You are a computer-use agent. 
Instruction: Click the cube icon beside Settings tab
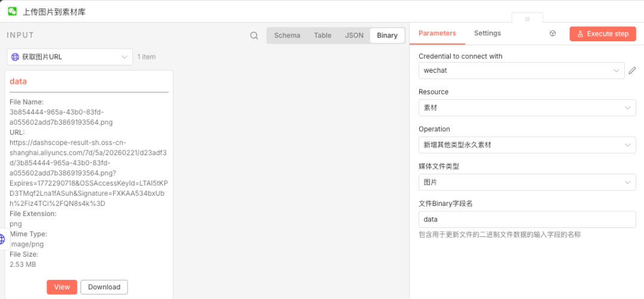[553, 34]
